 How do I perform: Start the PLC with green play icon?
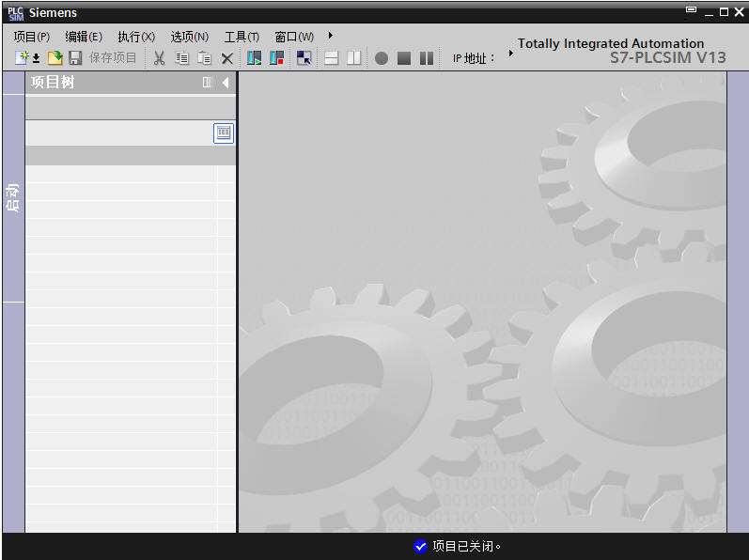pos(254,58)
